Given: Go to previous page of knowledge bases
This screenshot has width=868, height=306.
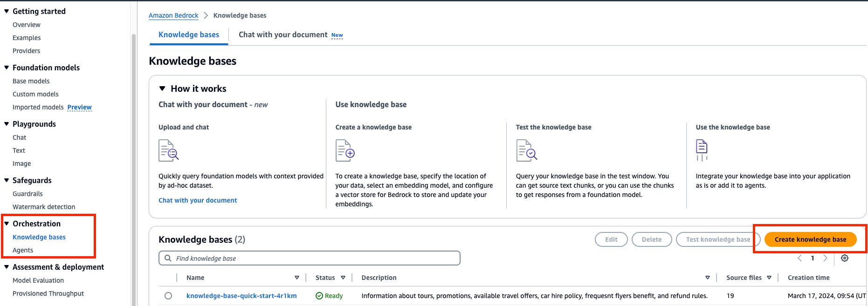Looking at the screenshot, I should click(799, 258).
